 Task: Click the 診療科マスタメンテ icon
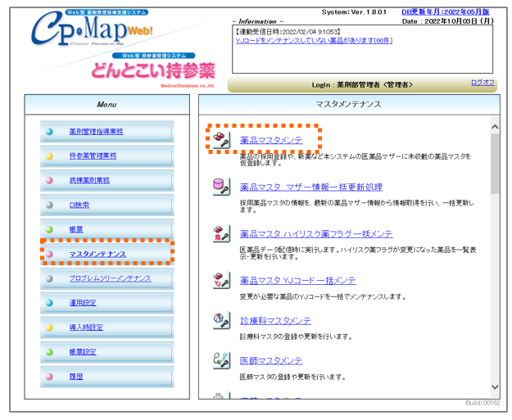(221, 320)
